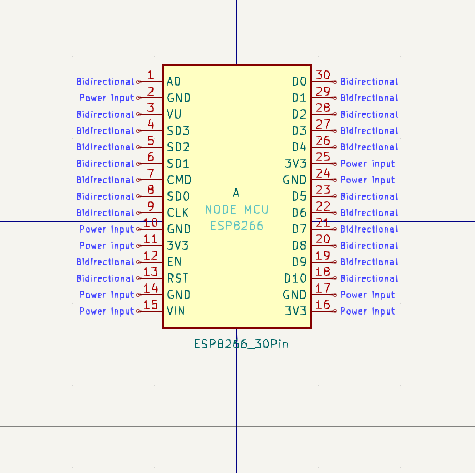Select the RST pin label

coord(177,278)
